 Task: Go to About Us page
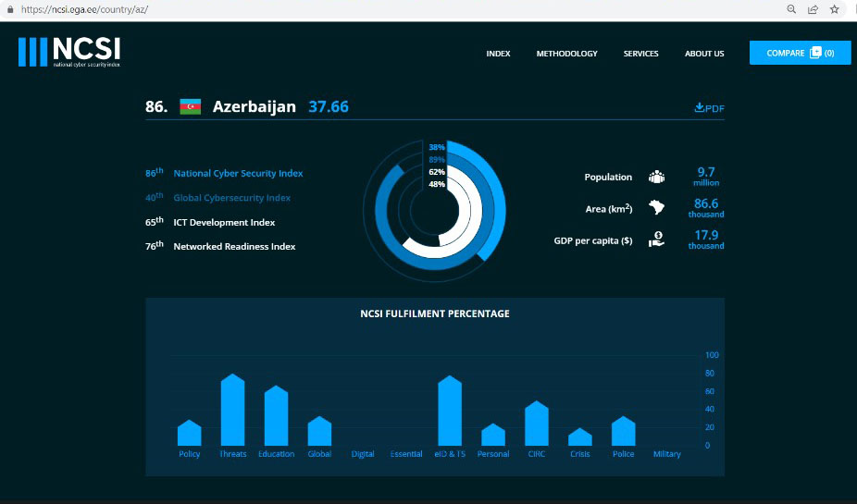[704, 54]
